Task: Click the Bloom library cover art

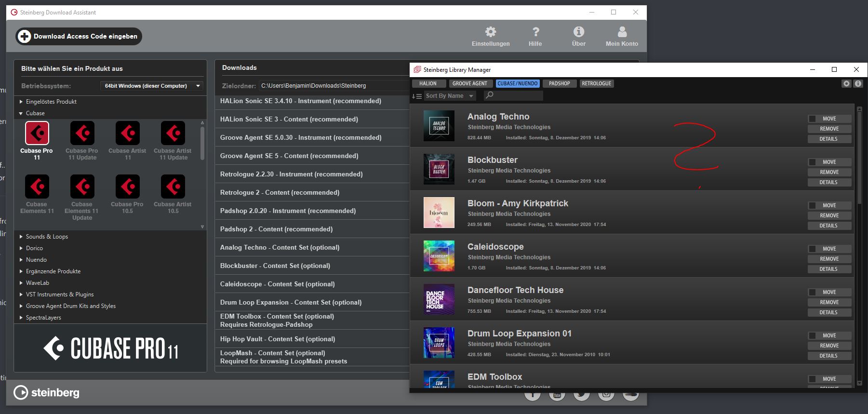Action: 439,213
